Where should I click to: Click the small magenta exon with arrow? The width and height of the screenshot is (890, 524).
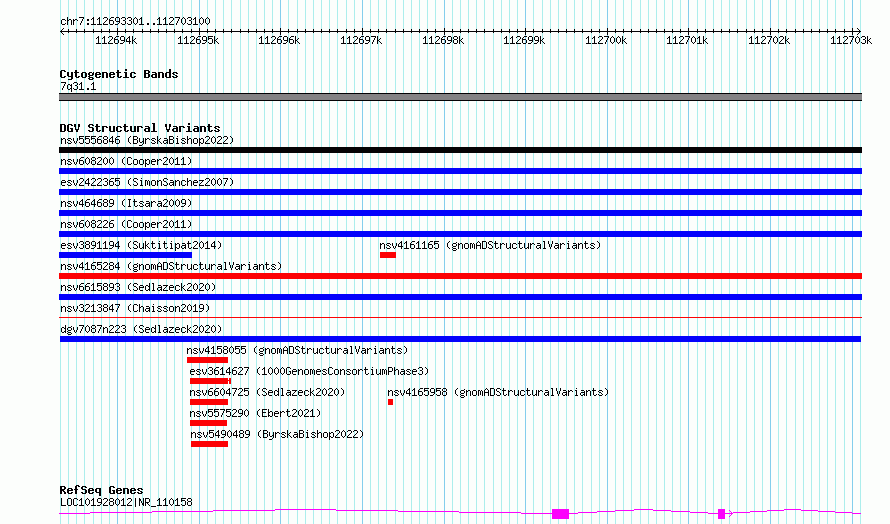click(x=721, y=514)
